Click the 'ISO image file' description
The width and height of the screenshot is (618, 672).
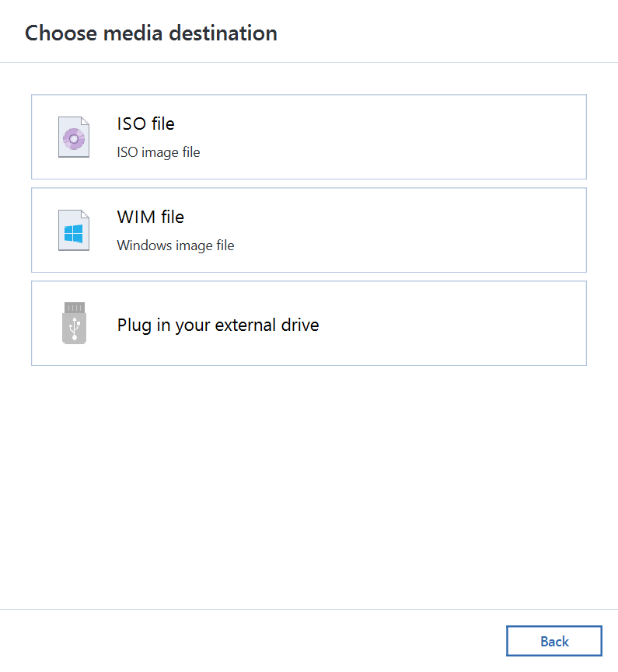pos(159,152)
